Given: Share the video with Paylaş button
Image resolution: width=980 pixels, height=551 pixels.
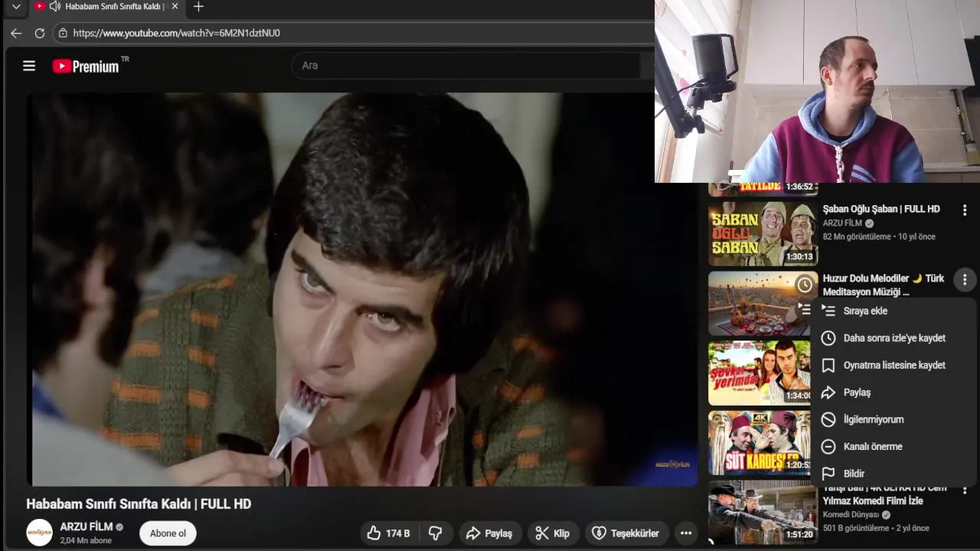Looking at the screenshot, I should pos(490,533).
